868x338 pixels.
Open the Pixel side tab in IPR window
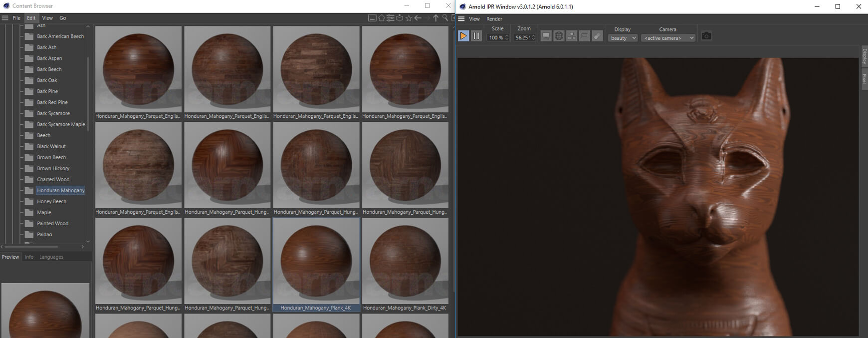[864, 79]
